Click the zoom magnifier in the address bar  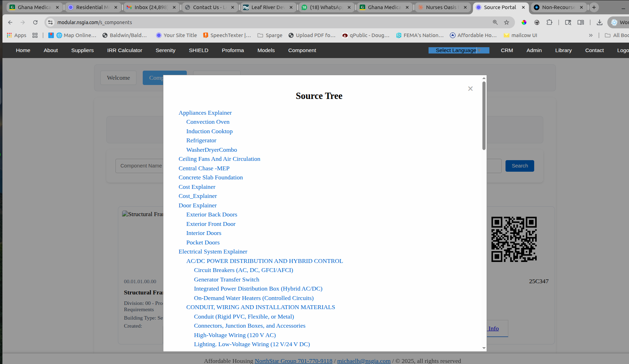[x=495, y=22]
